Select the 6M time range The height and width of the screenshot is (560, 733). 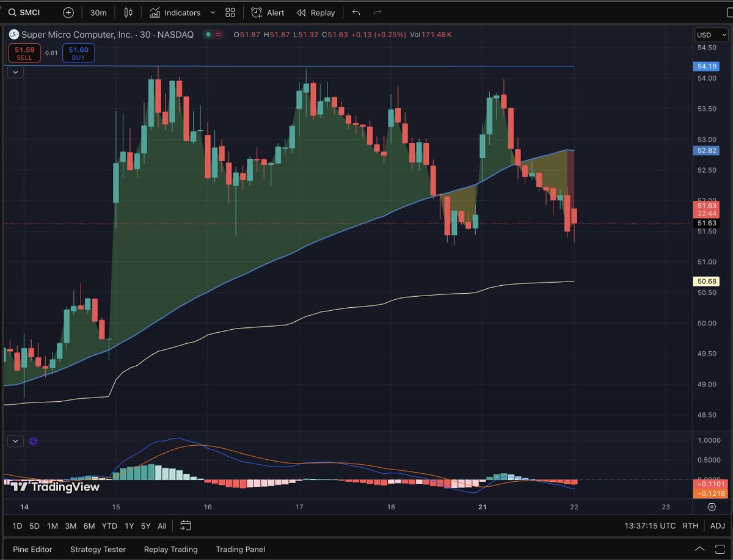[x=89, y=525]
